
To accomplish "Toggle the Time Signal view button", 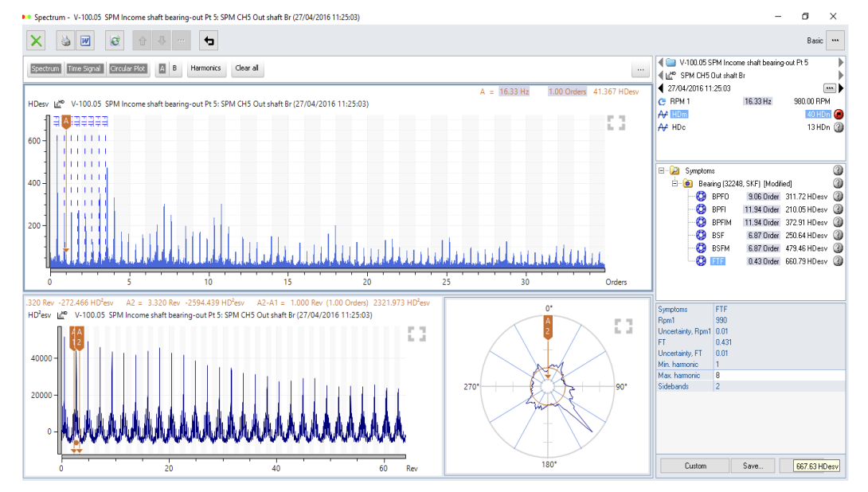I will click(85, 68).
